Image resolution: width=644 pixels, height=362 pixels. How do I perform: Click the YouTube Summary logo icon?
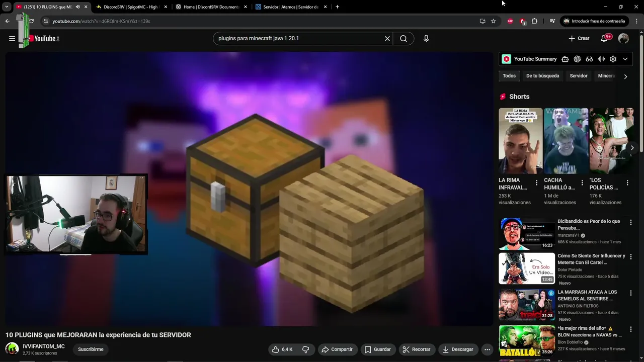click(x=507, y=59)
